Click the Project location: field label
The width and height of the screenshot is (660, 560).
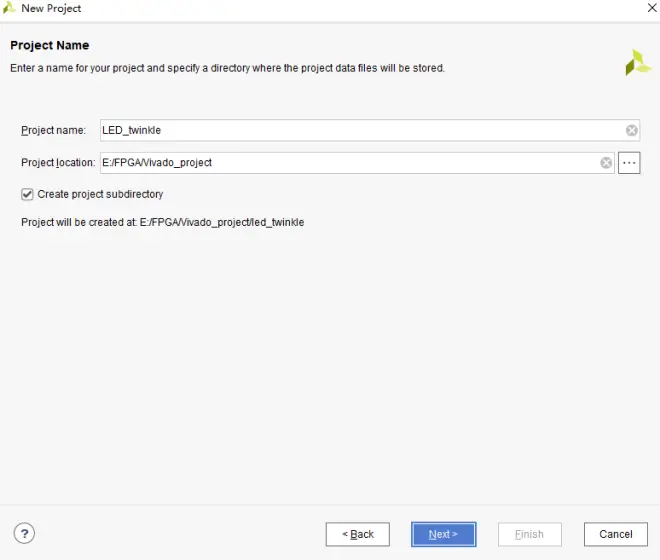tap(58, 163)
